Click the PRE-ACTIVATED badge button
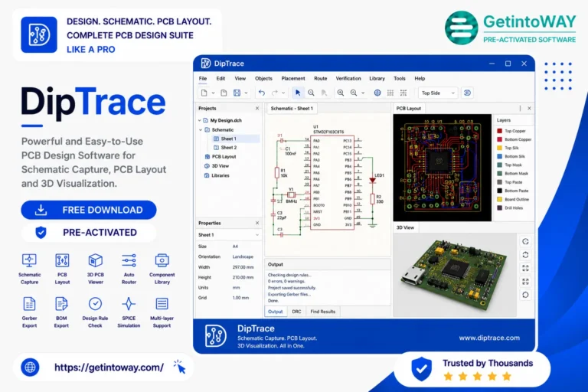The image size is (588, 392). pos(89,233)
